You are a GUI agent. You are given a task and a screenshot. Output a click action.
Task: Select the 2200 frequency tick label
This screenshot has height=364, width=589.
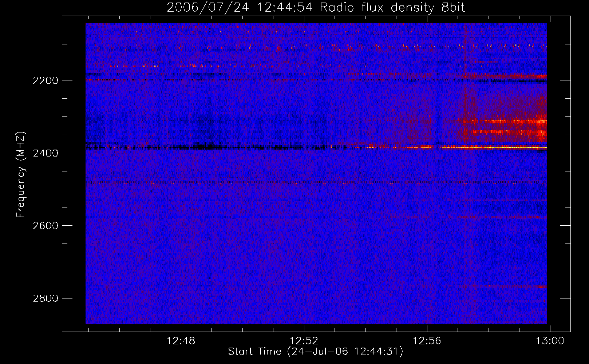(46, 80)
